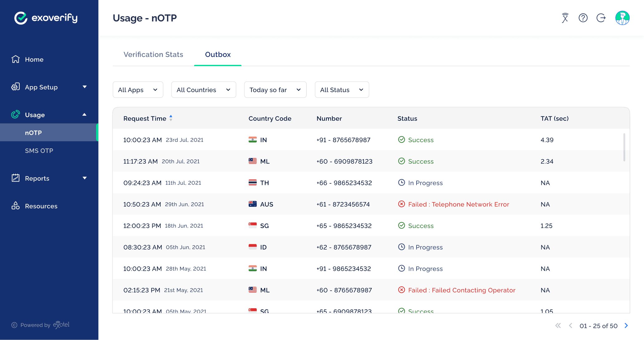Click the Resources shapes icon
Viewport: 644px width, 340px height.
click(x=16, y=206)
